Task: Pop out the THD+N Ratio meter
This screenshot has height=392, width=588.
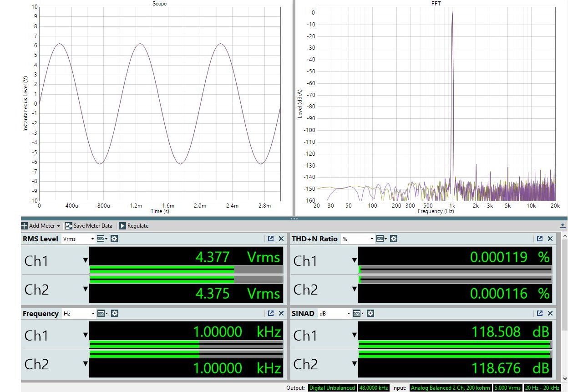Action: coord(540,239)
